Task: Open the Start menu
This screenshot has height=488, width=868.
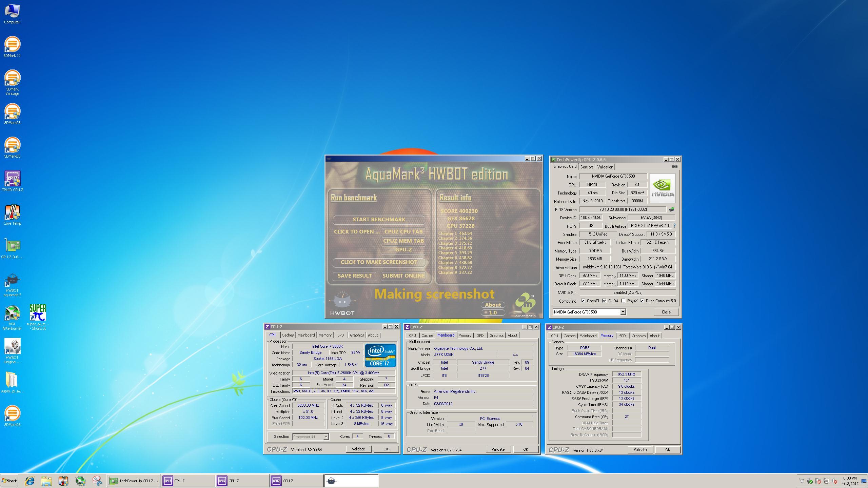Action: point(9,481)
